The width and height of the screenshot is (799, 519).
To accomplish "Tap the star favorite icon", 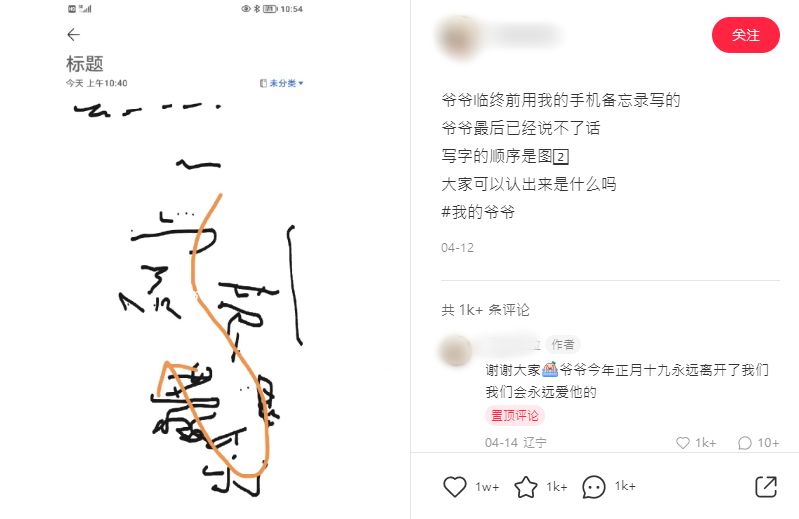I will tap(525, 486).
